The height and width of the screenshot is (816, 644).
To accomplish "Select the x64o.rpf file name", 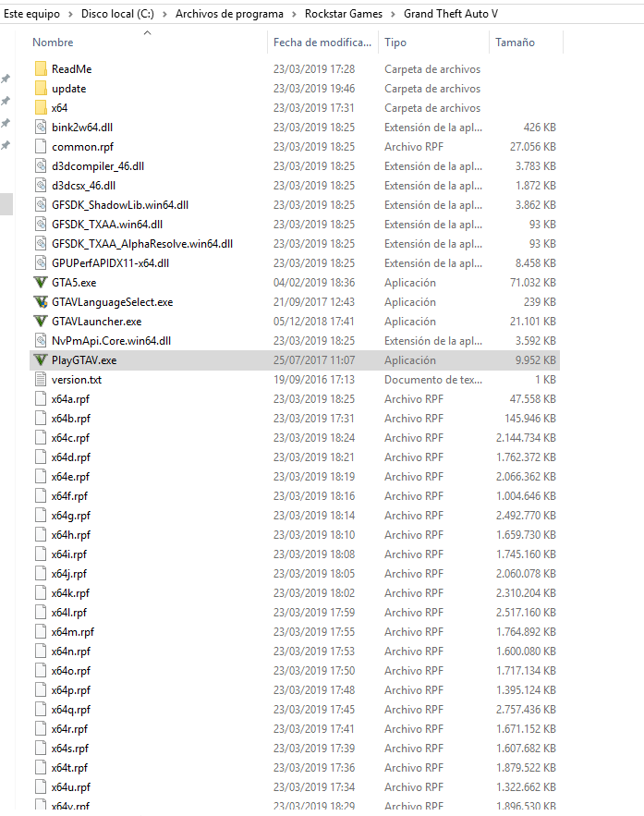I will pyautogui.click(x=71, y=671).
